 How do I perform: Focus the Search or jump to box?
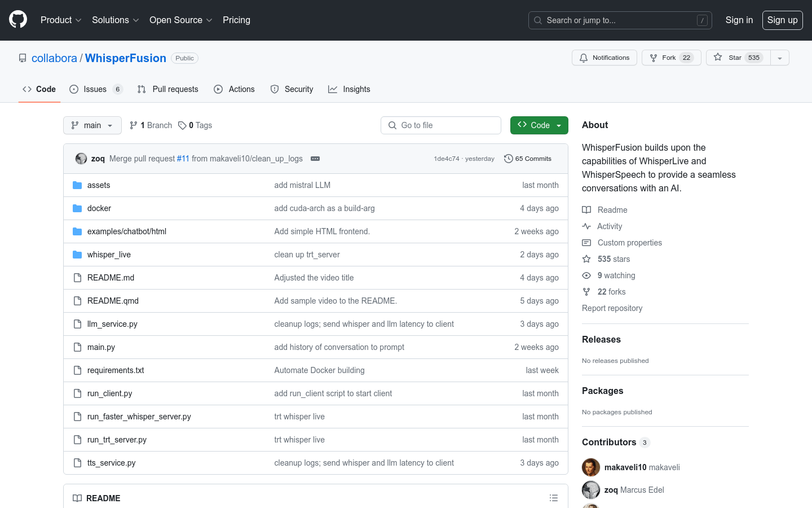620,20
